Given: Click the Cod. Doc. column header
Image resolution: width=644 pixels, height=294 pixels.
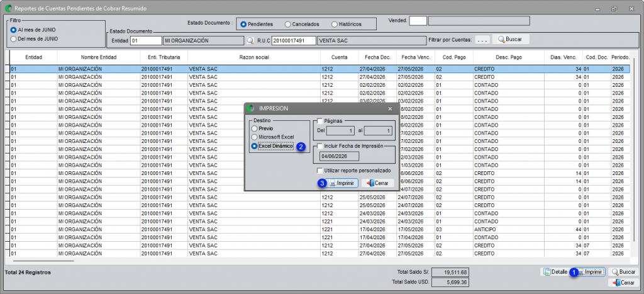Looking at the screenshot, I should coord(597,57).
